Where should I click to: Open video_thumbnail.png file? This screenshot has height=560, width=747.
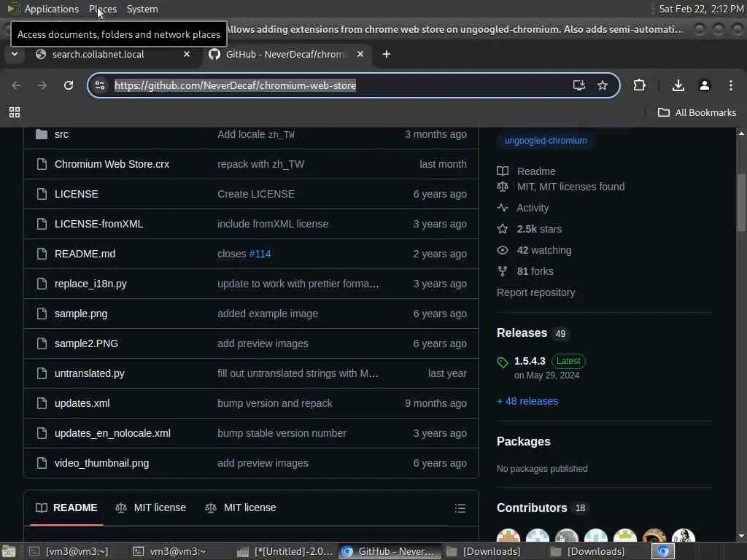pyautogui.click(x=101, y=463)
